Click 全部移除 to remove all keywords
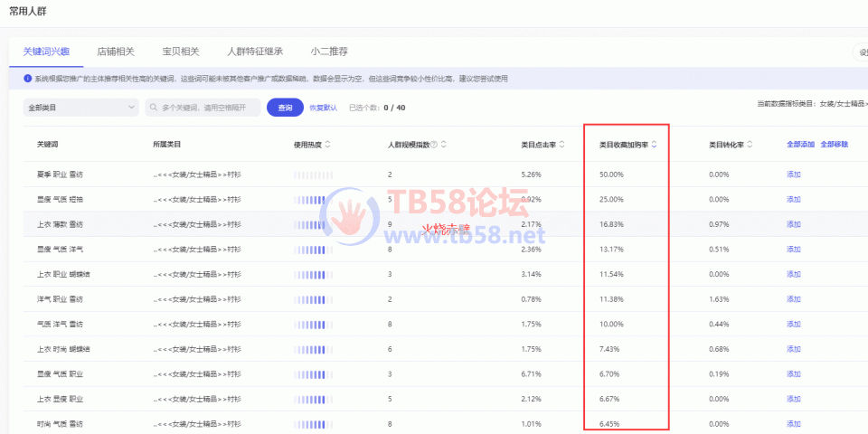This screenshot has height=434, width=868. pyautogui.click(x=834, y=144)
